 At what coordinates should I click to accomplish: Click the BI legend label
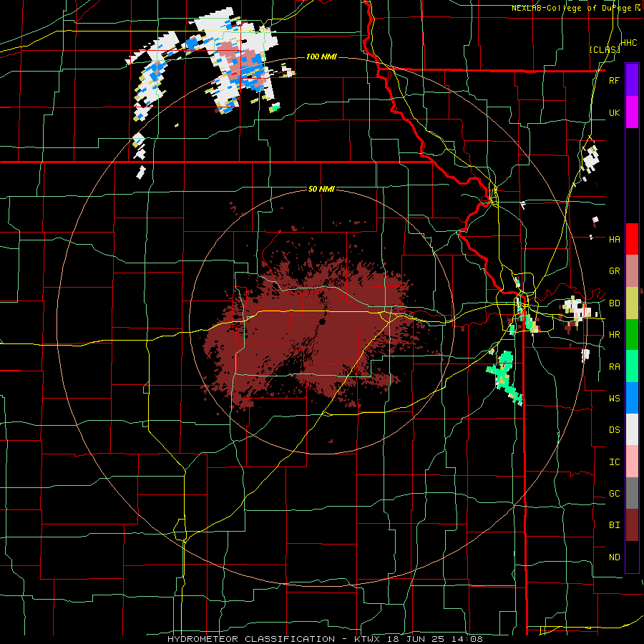[615, 525]
